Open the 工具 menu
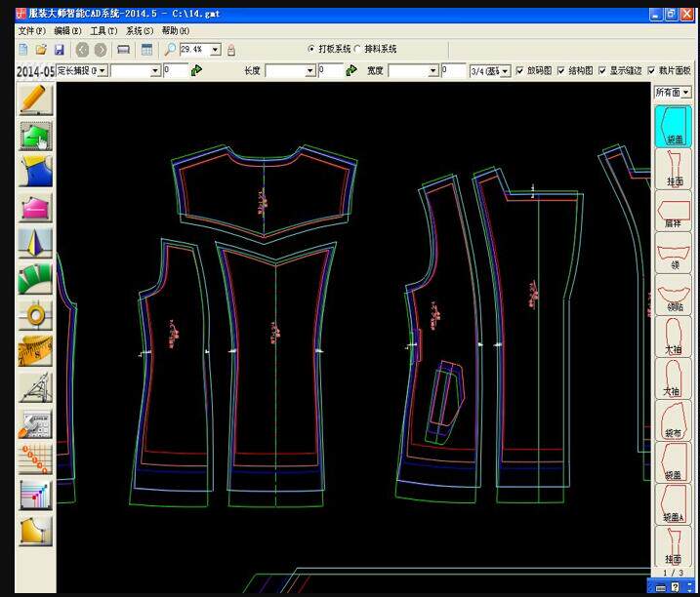Viewport: 700px width, 597px height. click(103, 31)
